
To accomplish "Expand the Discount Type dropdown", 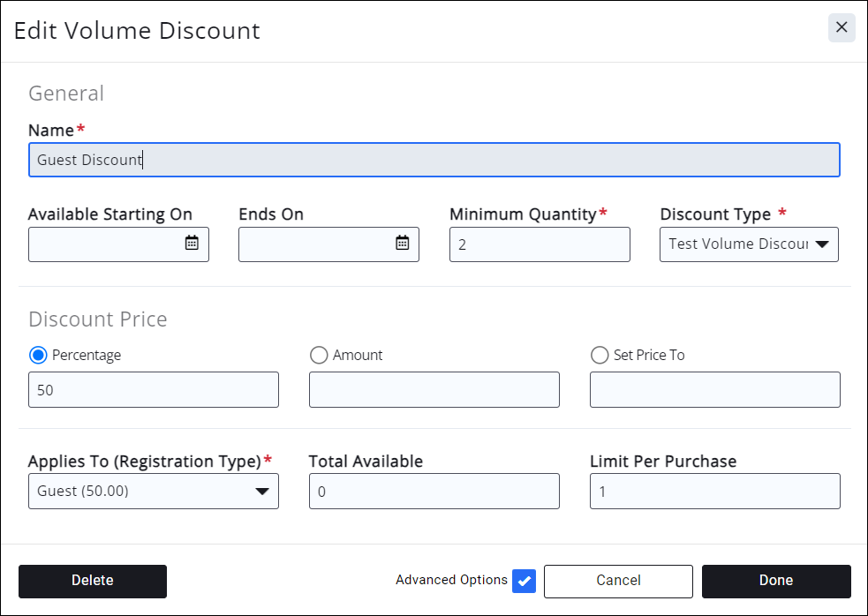I will coord(749,244).
